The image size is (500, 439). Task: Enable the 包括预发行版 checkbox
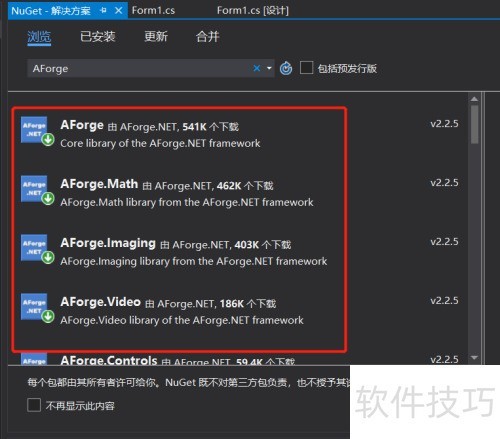pyautogui.click(x=306, y=68)
